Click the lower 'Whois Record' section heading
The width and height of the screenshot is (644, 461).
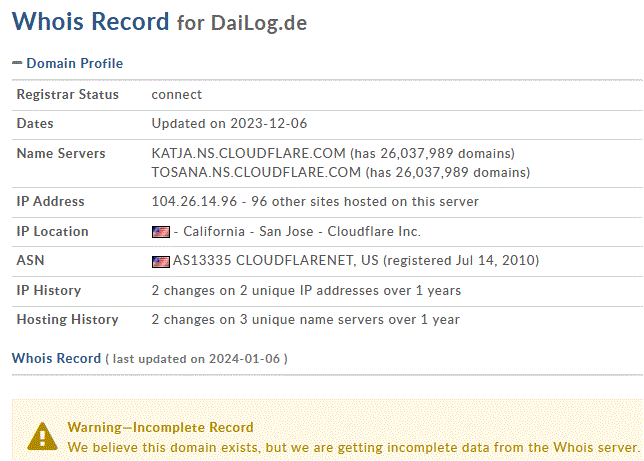(56, 358)
